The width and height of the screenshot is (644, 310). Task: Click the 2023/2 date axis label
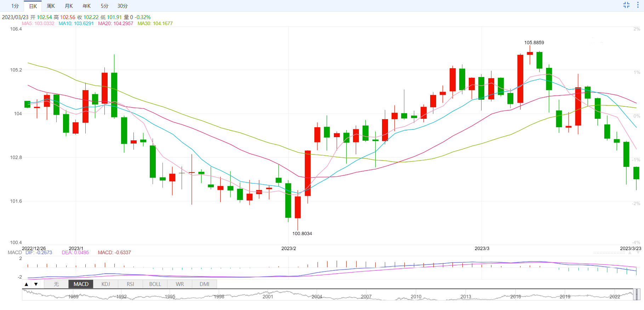pos(289,248)
